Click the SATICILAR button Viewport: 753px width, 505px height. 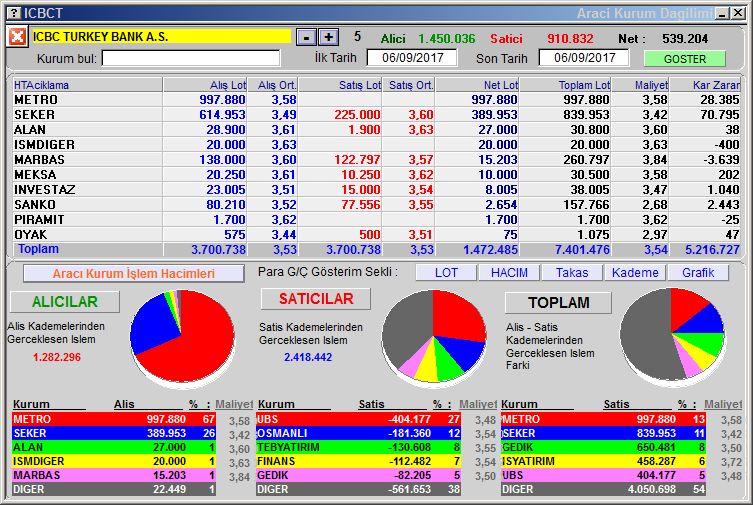pyautogui.click(x=316, y=299)
